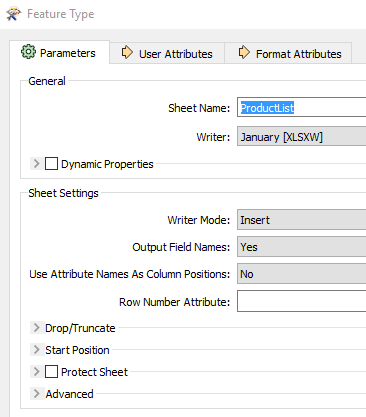This screenshot has width=366, height=417.
Task: Click the Writer field showing January [XLSXW]
Action: (x=301, y=136)
